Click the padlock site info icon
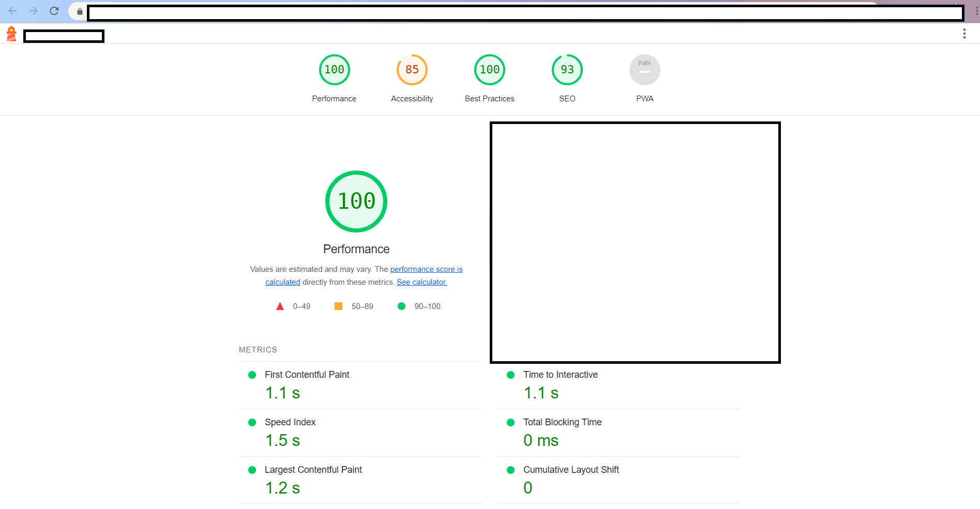Screen dimensions: 980x509 click(80, 11)
